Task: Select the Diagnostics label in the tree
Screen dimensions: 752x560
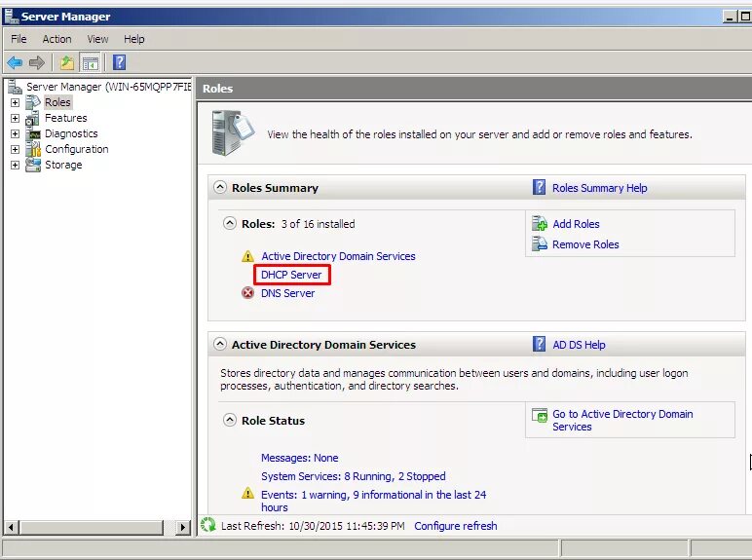Action: point(71,133)
